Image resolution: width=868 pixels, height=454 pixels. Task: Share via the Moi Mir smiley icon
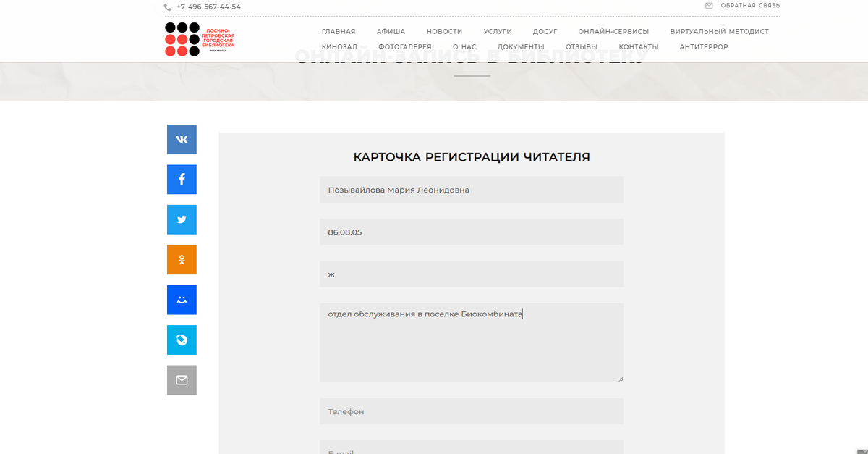point(182,299)
